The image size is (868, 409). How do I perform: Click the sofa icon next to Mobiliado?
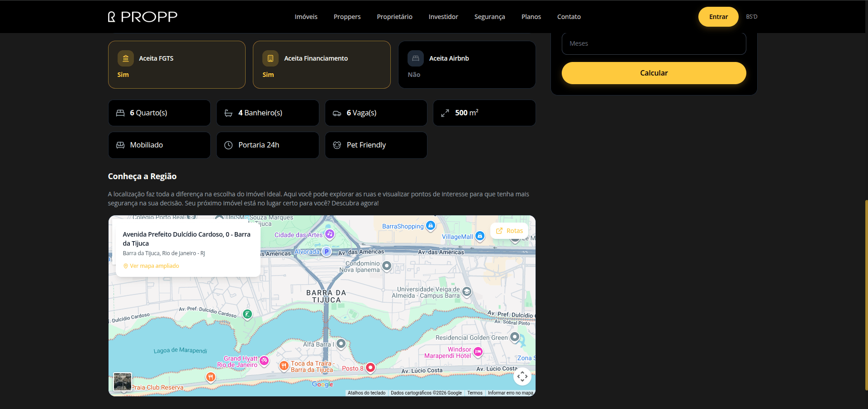120,145
